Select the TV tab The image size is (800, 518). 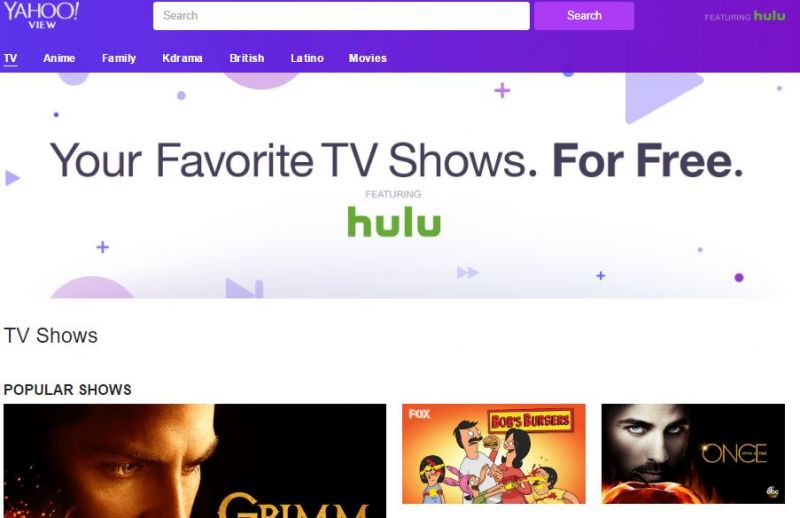[10, 58]
